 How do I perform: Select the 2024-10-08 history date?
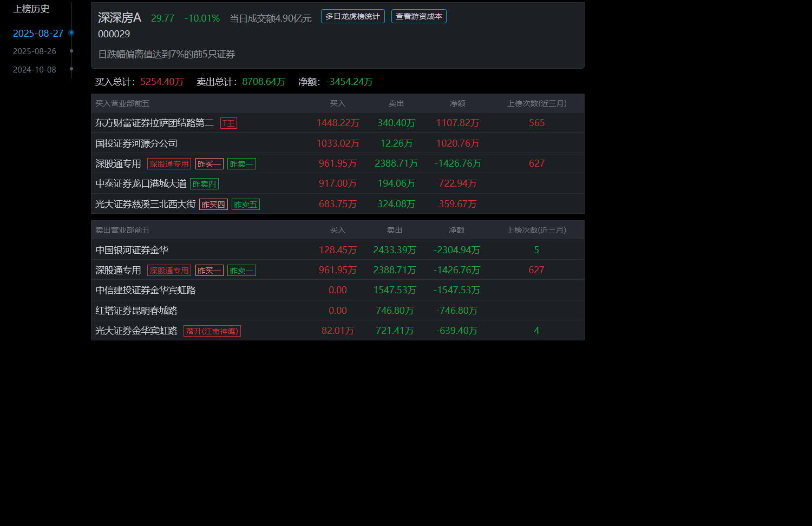[35, 70]
